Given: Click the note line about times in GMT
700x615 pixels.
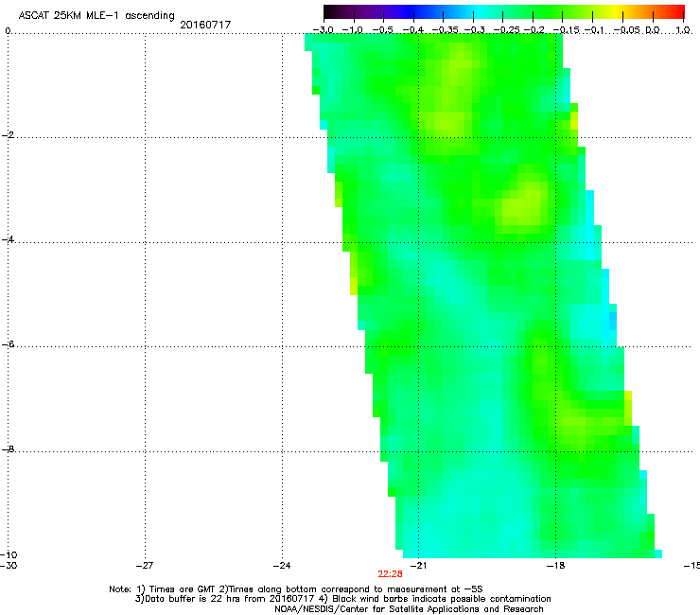Looking at the screenshot, I should tap(296, 589).
